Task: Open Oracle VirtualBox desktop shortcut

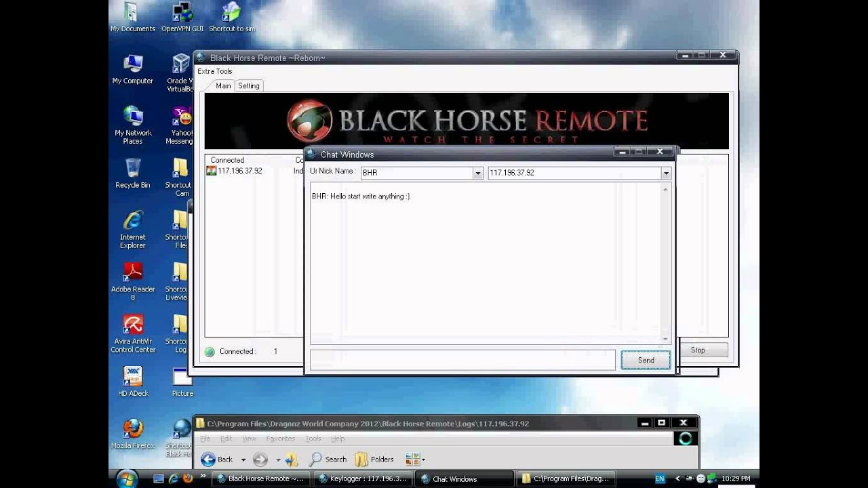Action: (180, 73)
